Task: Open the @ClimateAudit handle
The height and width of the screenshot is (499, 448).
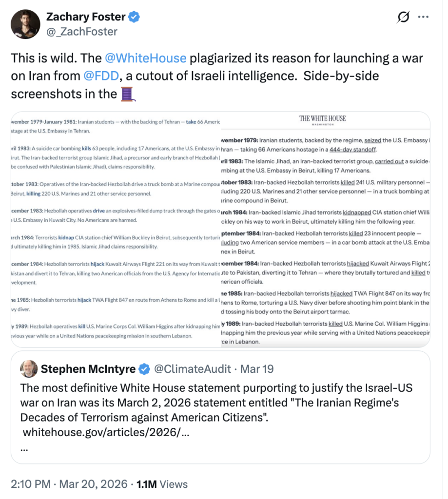Action: (193, 369)
